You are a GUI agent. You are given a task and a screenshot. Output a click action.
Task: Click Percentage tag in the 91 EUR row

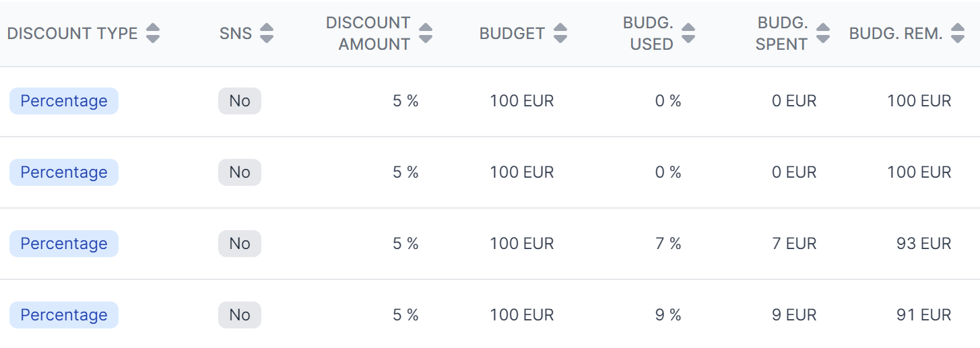pyautogui.click(x=64, y=315)
